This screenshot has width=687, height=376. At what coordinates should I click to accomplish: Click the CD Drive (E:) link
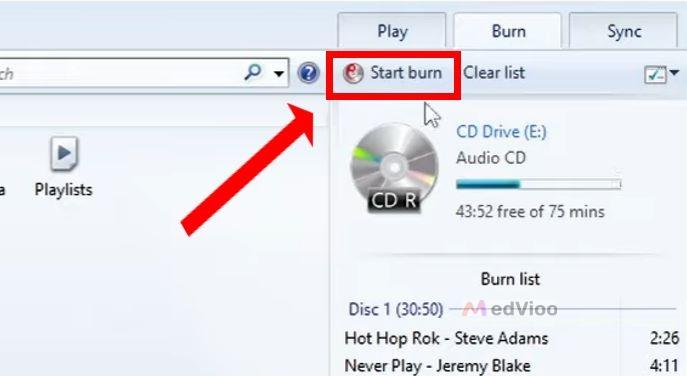pos(501,131)
